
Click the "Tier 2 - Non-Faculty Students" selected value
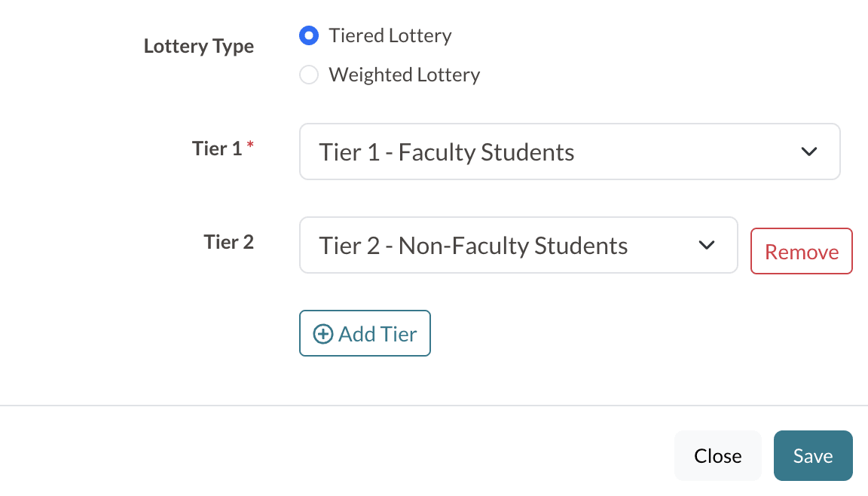473,246
